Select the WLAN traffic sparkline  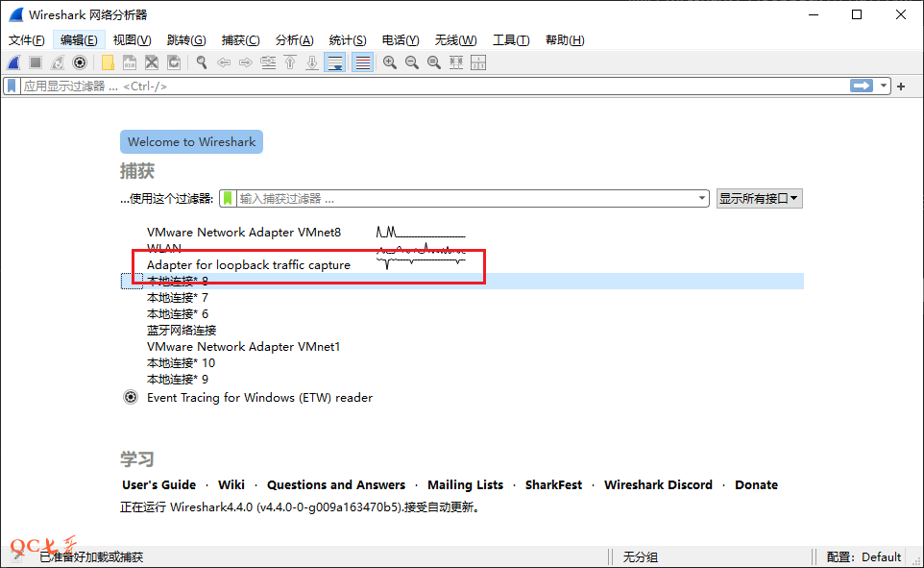421,249
